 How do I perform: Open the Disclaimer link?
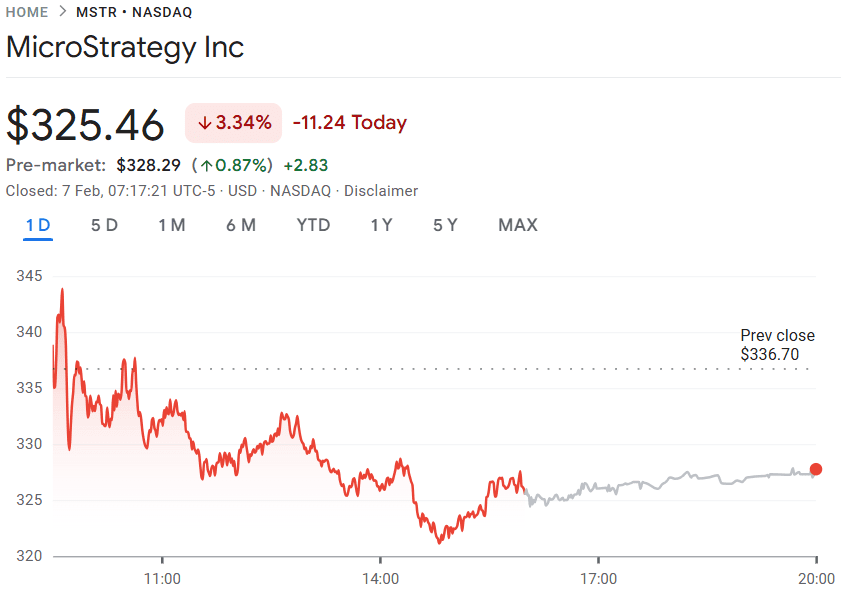(381, 190)
